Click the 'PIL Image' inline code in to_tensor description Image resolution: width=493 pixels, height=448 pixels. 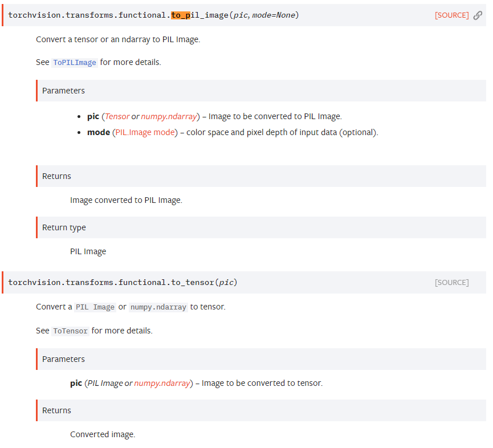95,307
